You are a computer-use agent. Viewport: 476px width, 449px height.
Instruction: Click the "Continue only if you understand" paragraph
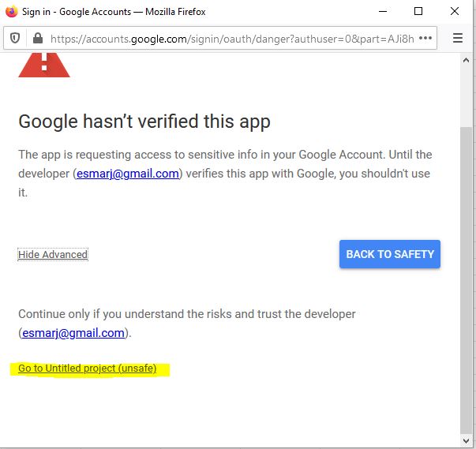pyautogui.click(x=186, y=314)
